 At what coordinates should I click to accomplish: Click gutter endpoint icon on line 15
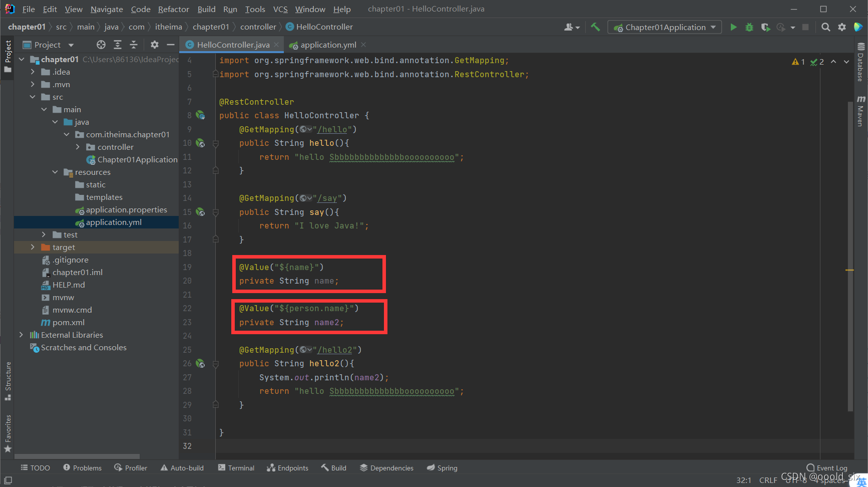(x=200, y=212)
